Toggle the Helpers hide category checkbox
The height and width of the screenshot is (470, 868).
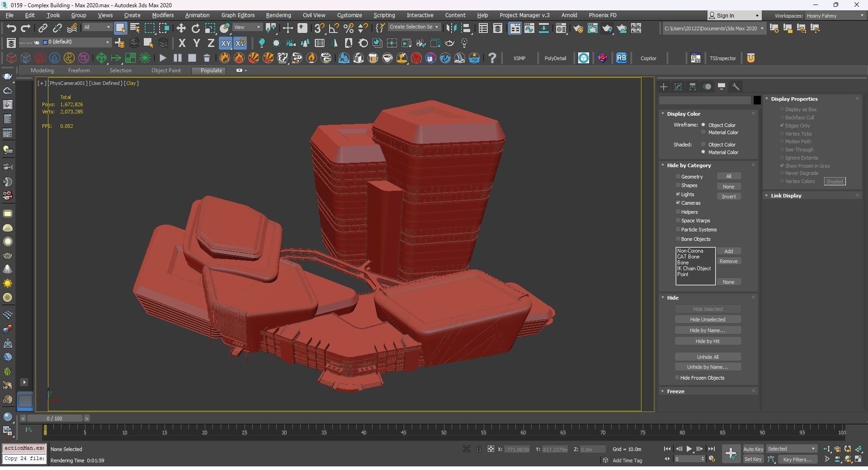tap(678, 212)
